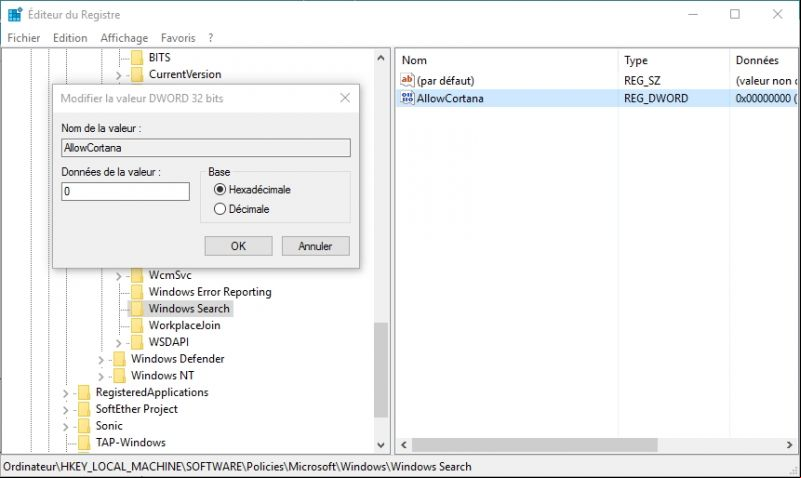Close the DWORD edit dialog

pos(345,98)
